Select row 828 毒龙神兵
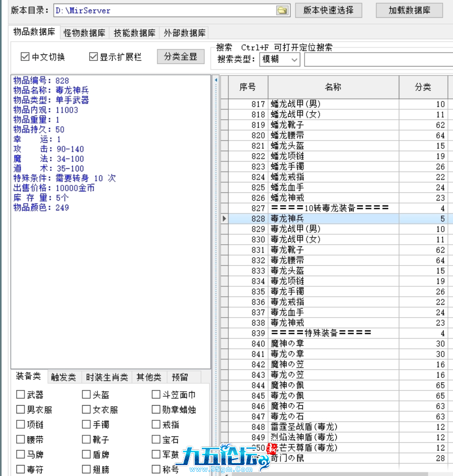The image size is (453, 476). point(337,219)
